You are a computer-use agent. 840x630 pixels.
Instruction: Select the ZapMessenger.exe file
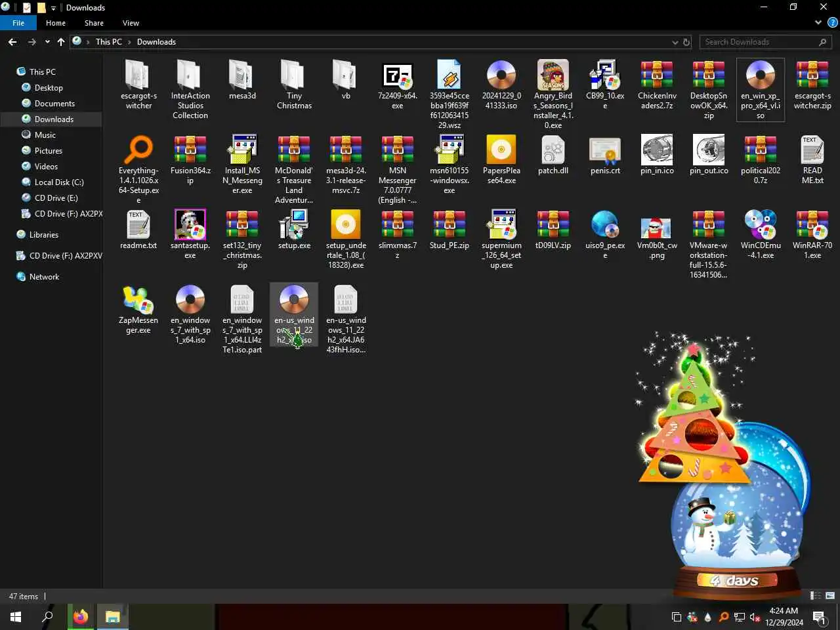pos(138,309)
